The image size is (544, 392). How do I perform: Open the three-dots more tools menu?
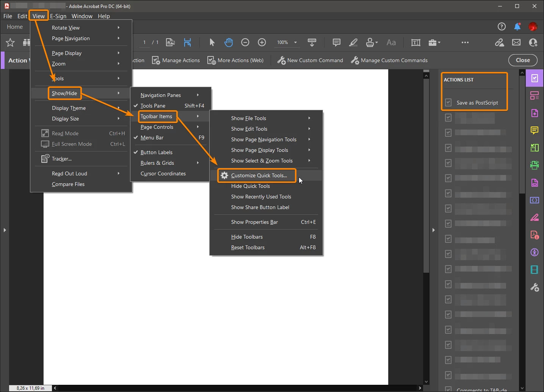[x=465, y=42]
